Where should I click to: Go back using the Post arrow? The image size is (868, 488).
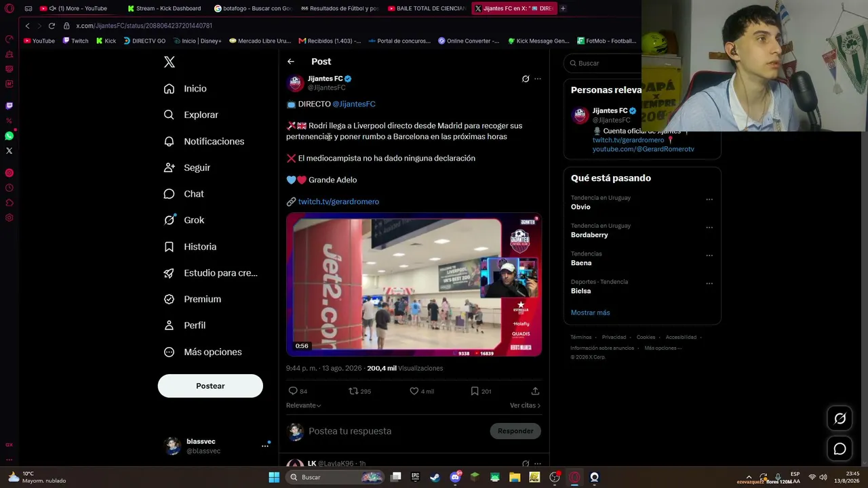(x=291, y=62)
